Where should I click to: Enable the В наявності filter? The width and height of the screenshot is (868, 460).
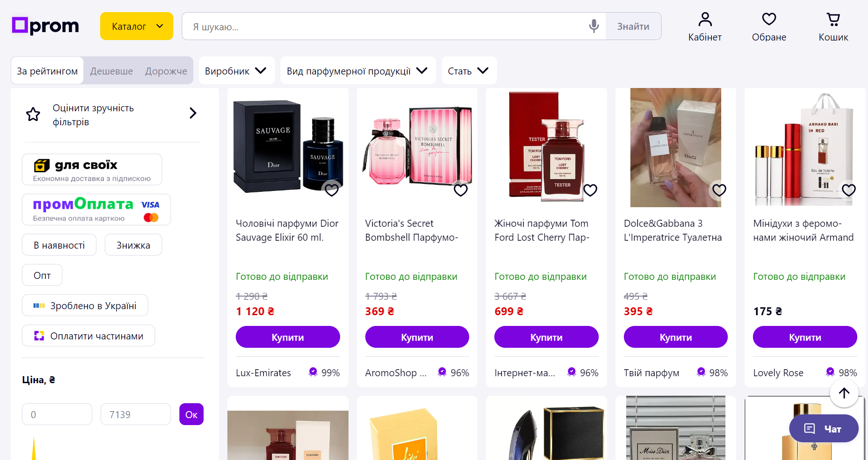click(x=59, y=244)
